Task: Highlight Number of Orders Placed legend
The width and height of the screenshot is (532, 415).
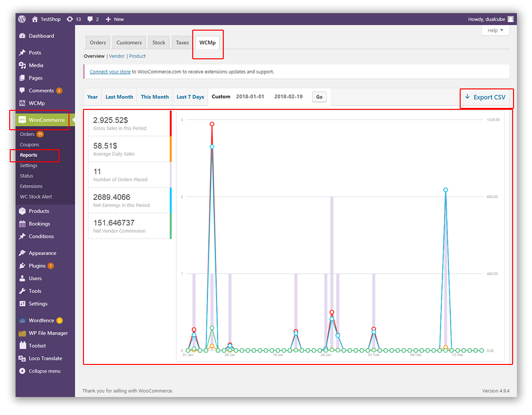Action: click(x=130, y=174)
